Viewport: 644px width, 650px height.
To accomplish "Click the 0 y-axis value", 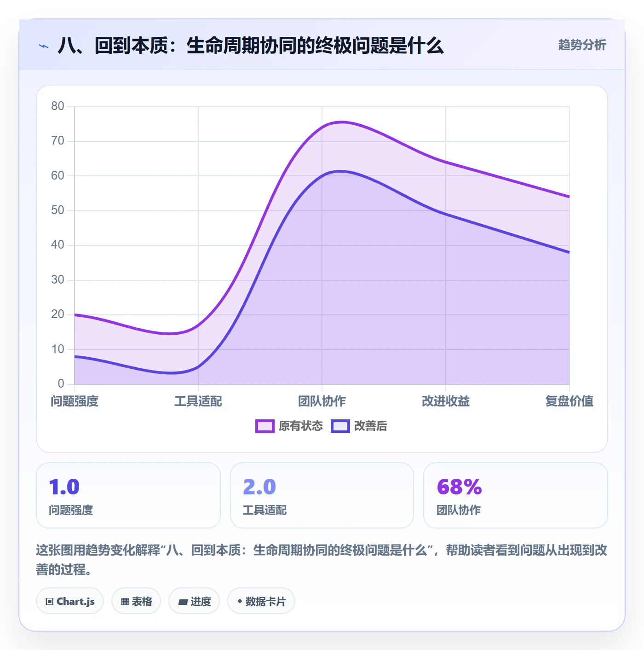I will tap(61, 384).
